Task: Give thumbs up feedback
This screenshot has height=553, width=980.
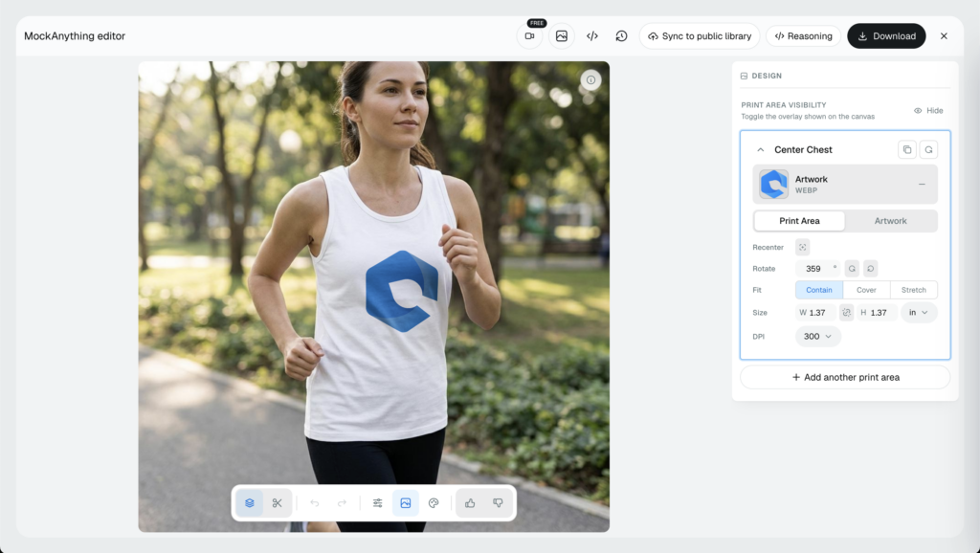Action: pyautogui.click(x=470, y=503)
